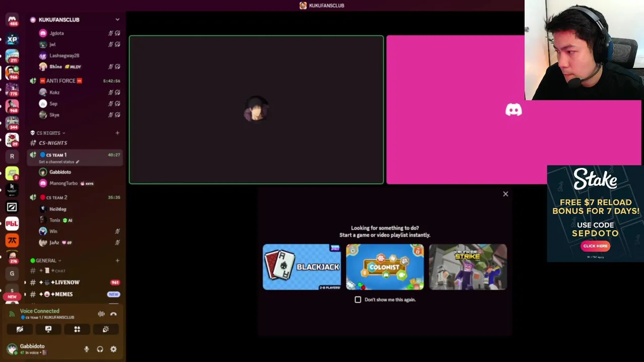This screenshot has width=644, height=362.
Task: Open User Settings gear icon
Action: pyautogui.click(x=114, y=349)
